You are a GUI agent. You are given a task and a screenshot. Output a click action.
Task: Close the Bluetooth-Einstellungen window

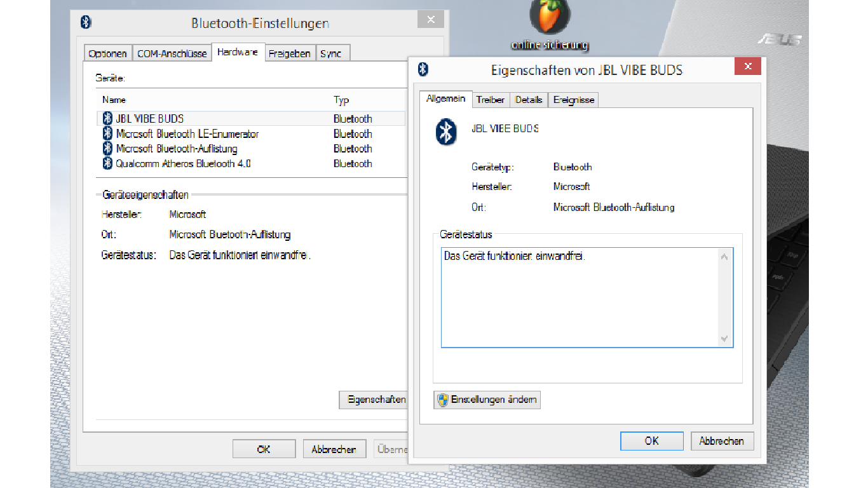pyautogui.click(x=430, y=19)
